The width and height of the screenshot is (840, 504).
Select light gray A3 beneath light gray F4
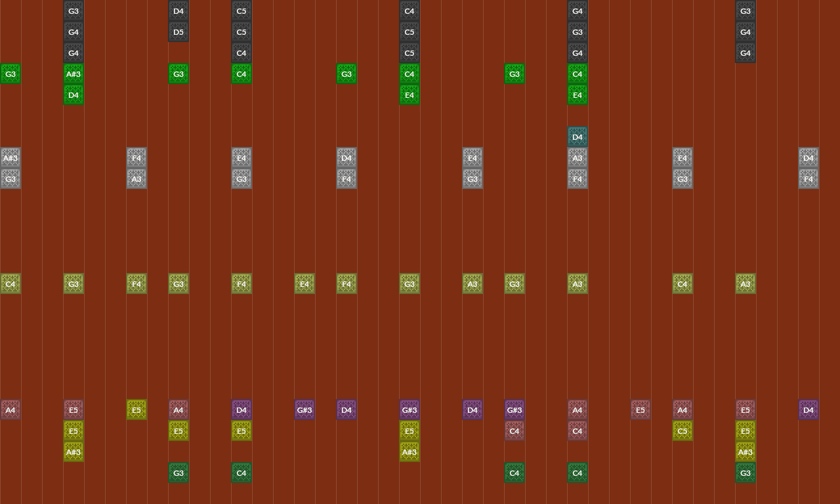[x=136, y=179]
